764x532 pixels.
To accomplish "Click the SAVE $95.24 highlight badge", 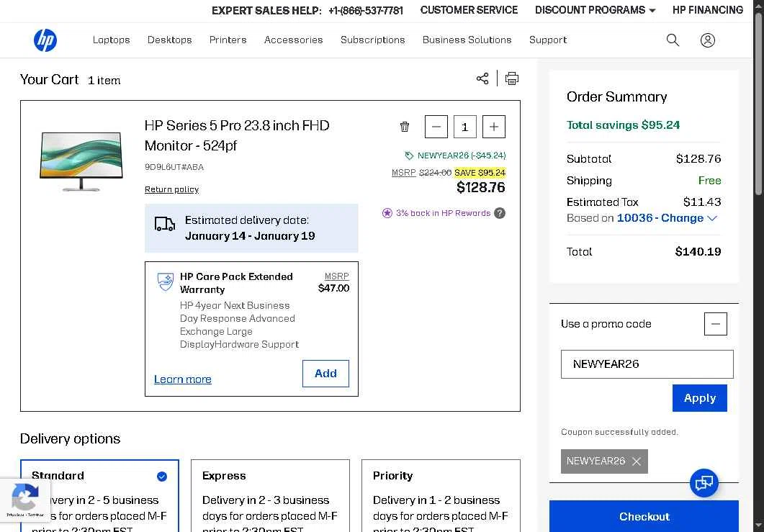I will coord(480,173).
